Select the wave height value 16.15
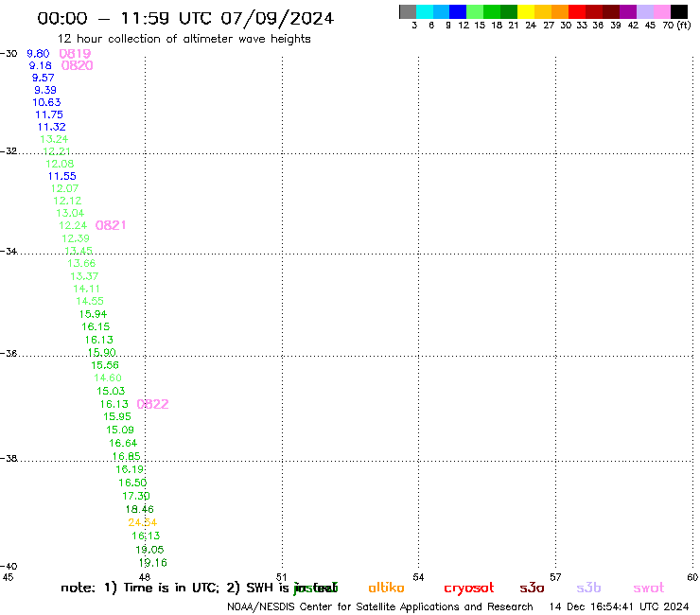This screenshot has height=615, width=700. tap(96, 326)
